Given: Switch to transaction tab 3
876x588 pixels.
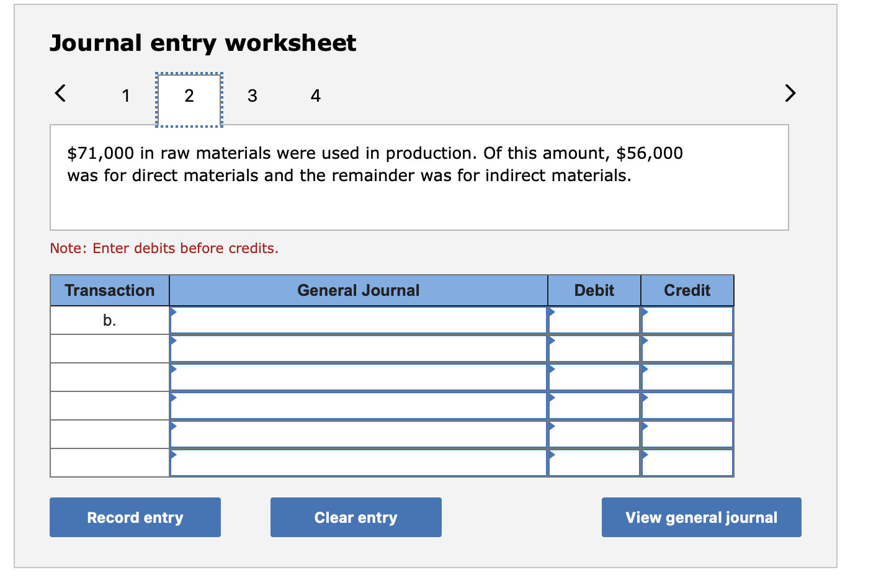Looking at the screenshot, I should click(x=253, y=96).
